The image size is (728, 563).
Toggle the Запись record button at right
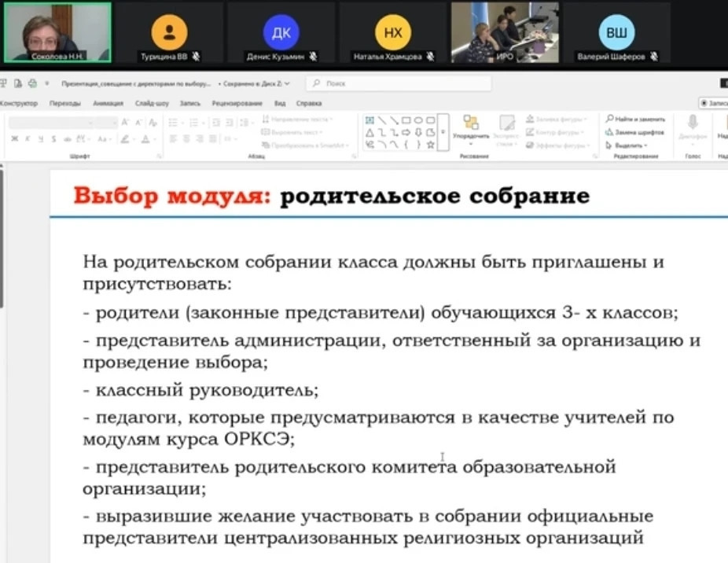tap(714, 103)
